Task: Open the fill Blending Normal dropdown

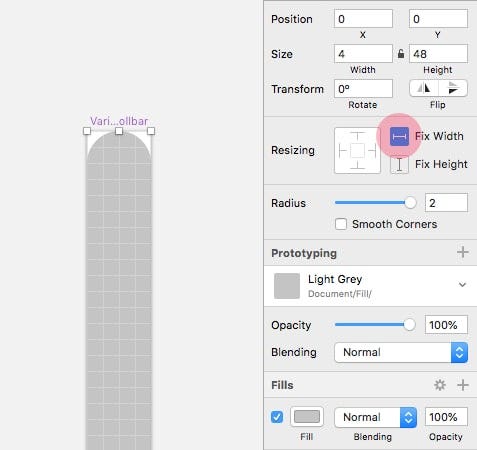Action: pos(375,417)
